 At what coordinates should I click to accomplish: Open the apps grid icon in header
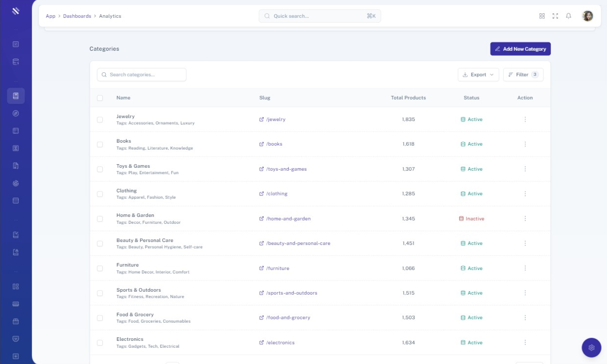[x=542, y=16]
